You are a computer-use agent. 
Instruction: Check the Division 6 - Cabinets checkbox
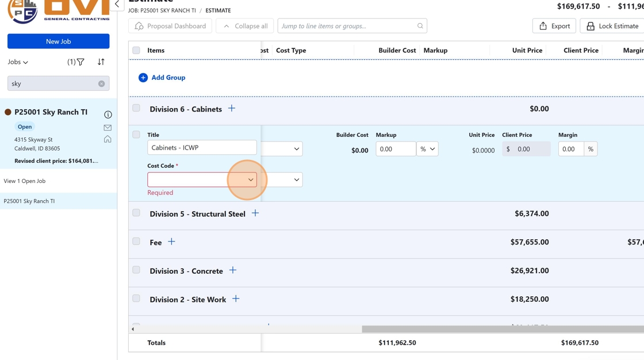(136, 108)
